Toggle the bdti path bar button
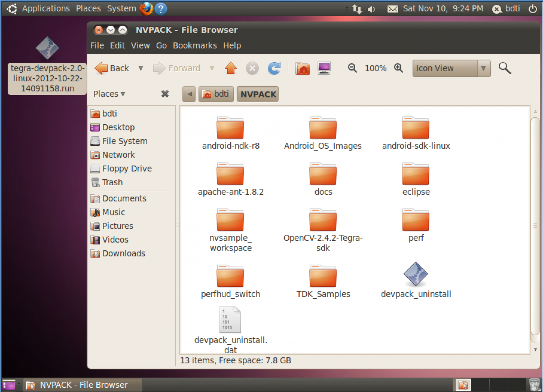The image size is (543, 392). coord(216,94)
